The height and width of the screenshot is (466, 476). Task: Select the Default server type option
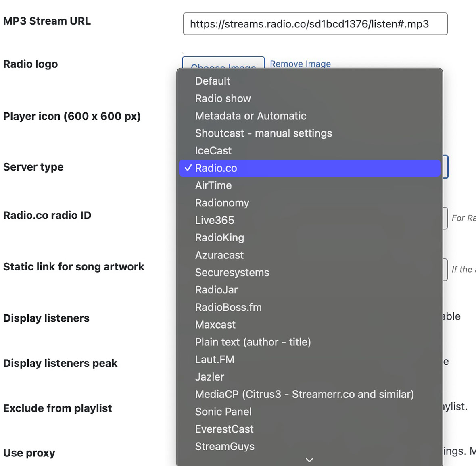pyautogui.click(x=213, y=81)
